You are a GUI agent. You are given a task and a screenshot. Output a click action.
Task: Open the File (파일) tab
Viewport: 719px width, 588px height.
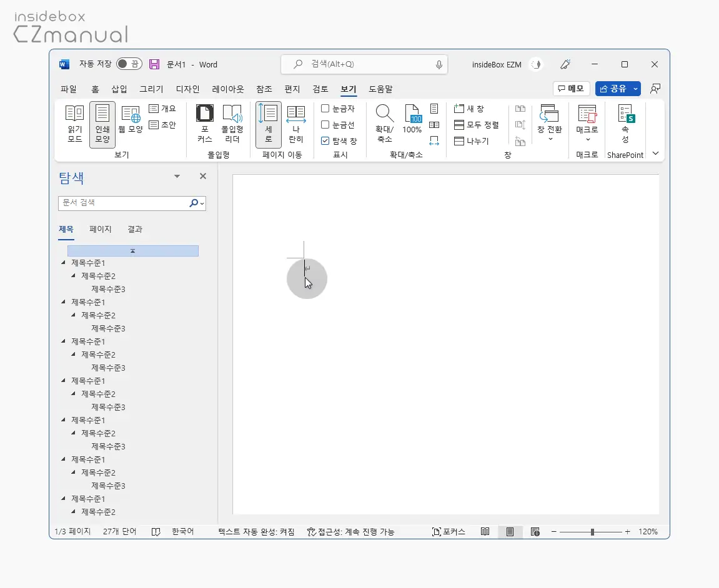pyautogui.click(x=69, y=89)
